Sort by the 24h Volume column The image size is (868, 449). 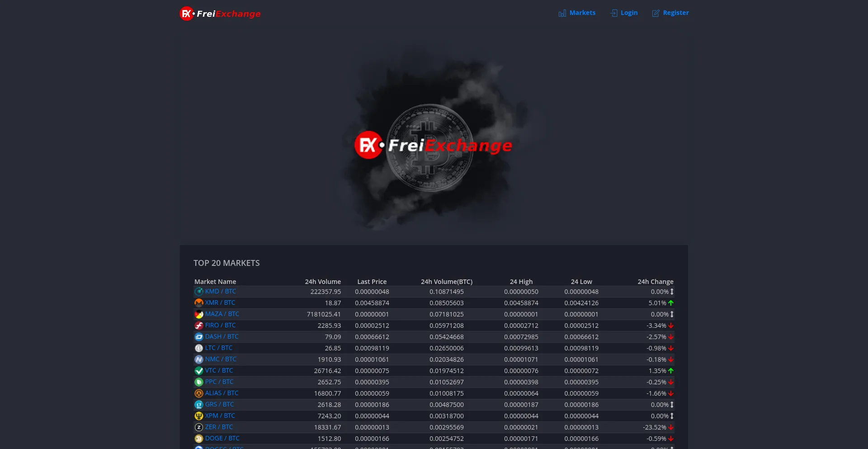click(322, 281)
